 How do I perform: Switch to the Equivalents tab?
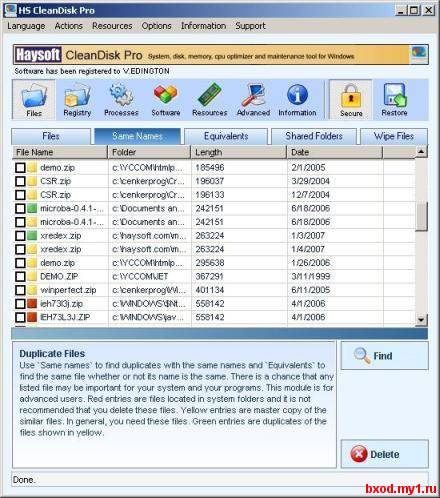click(226, 136)
